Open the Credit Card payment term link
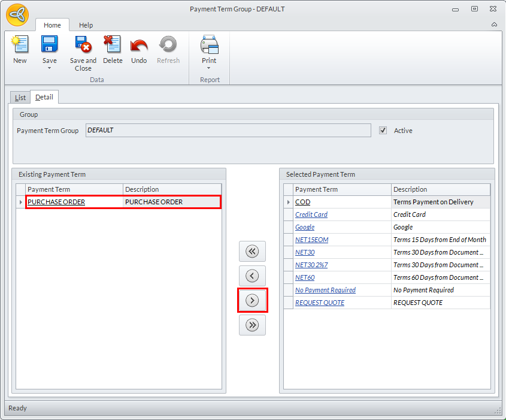The image size is (506, 420). tap(311, 214)
